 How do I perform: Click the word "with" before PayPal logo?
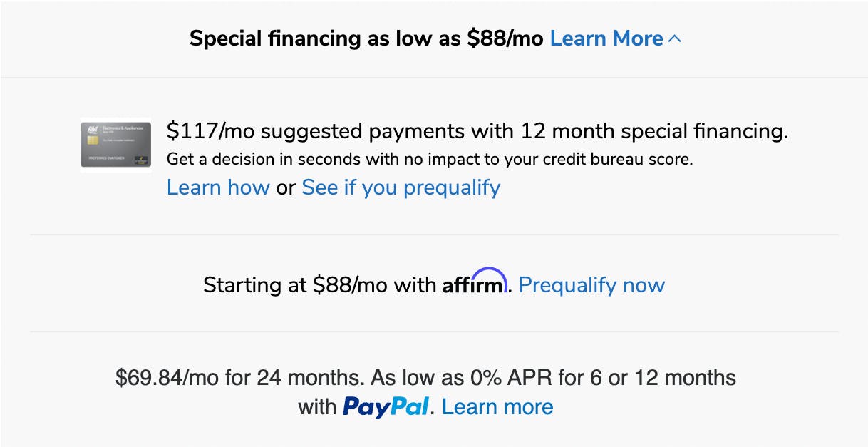(x=316, y=407)
